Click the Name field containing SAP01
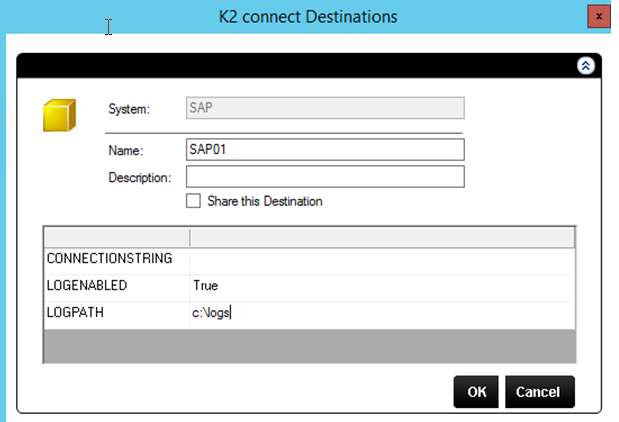 (325, 150)
